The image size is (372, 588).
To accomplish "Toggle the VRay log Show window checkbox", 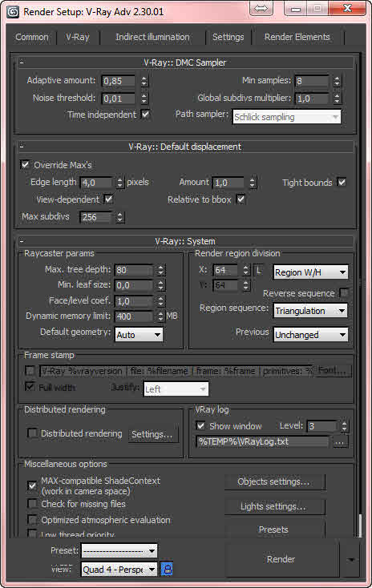I will pyautogui.click(x=200, y=426).
